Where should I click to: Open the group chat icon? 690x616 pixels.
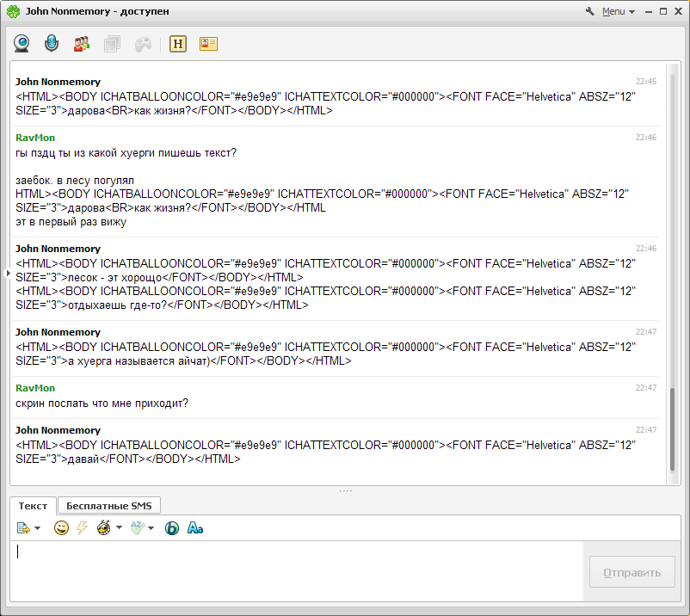click(x=82, y=44)
